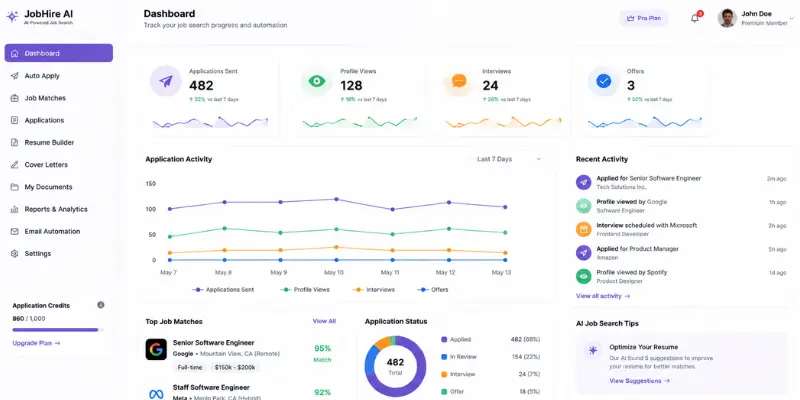Click the Profile viewed by Spotify activity icon

pos(584,276)
